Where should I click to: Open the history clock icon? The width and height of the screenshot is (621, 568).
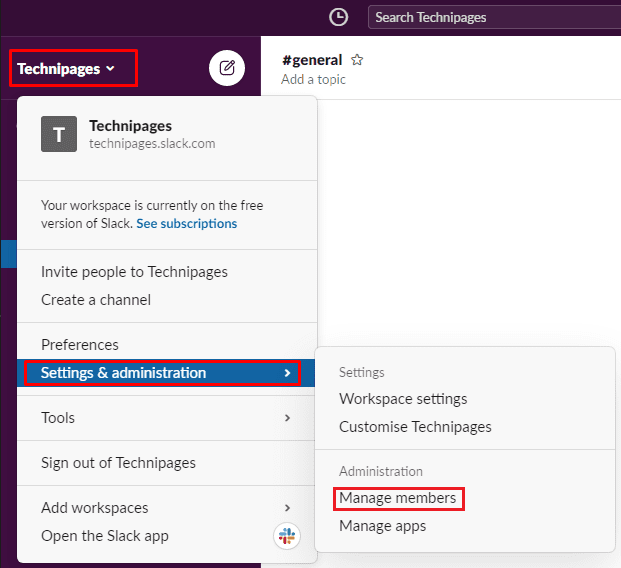click(x=338, y=17)
